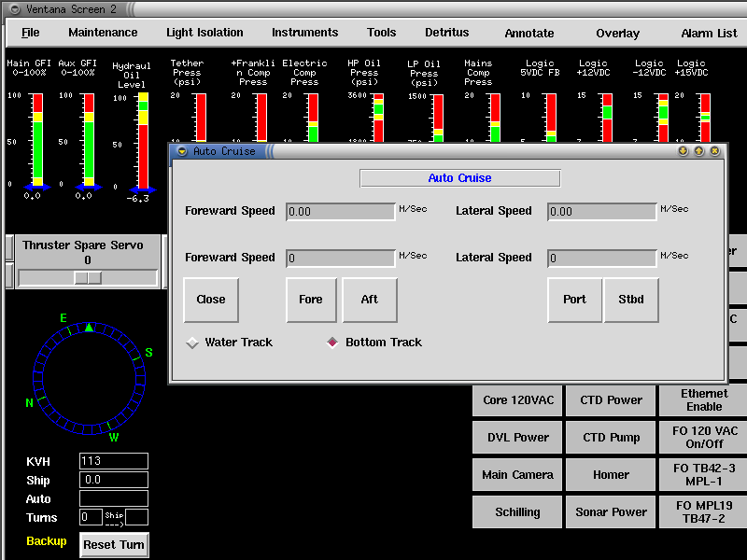The width and height of the screenshot is (747, 560).
Task: Click the lower Lateral Speed input field
Action: point(602,259)
